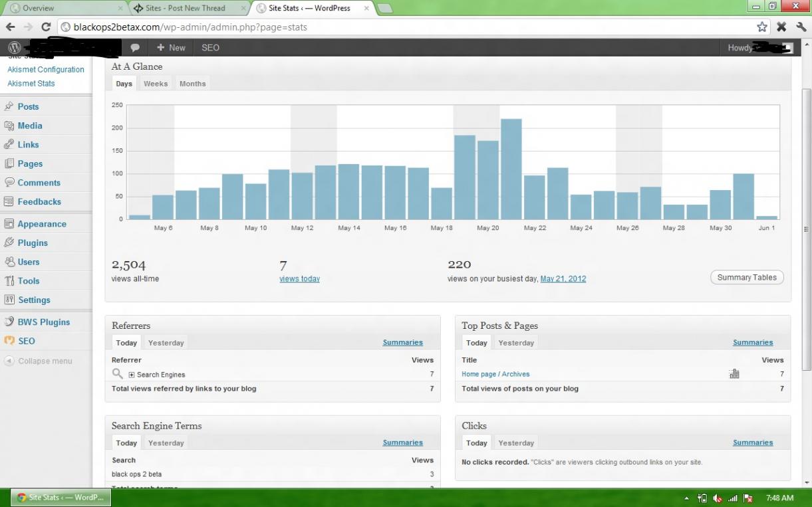Open the Home page / Archives link
The width and height of the screenshot is (812, 507).
pyautogui.click(x=495, y=375)
